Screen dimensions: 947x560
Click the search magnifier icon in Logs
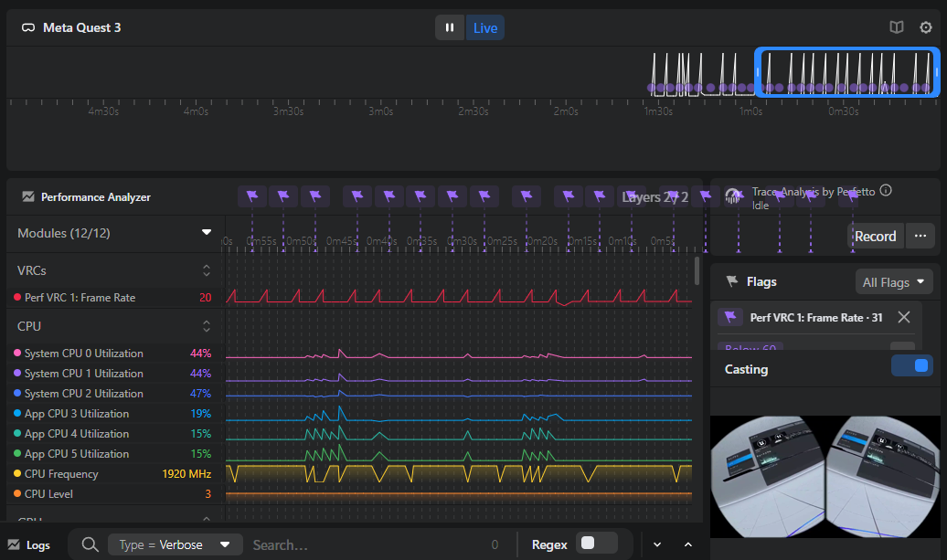coord(90,544)
